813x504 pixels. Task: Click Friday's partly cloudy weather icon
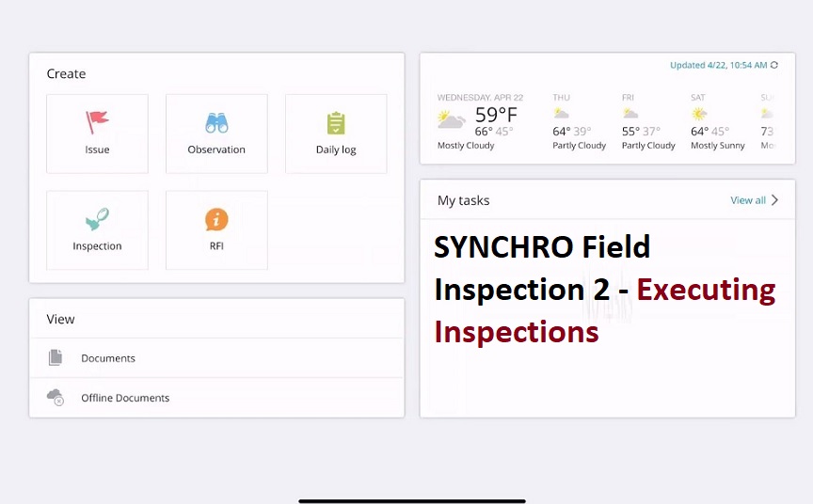tap(630, 113)
